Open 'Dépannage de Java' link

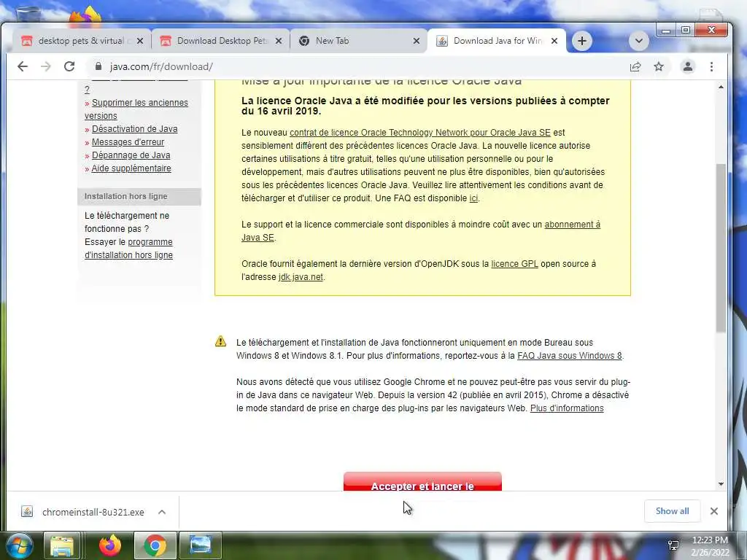pos(131,155)
